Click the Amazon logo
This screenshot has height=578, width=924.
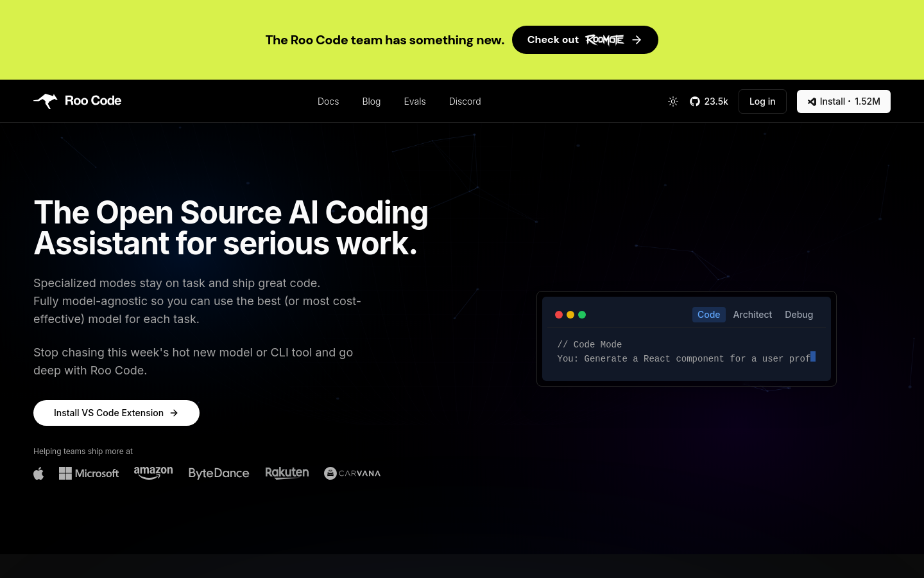coord(153,473)
